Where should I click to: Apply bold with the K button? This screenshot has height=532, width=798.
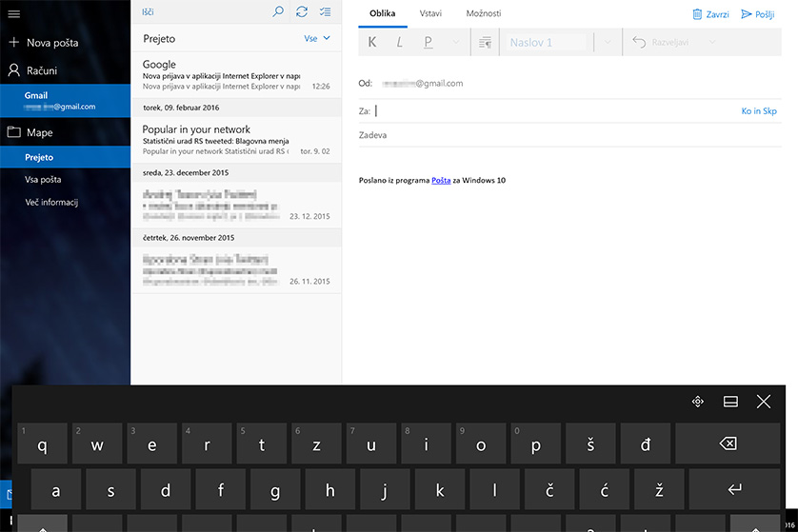click(x=372, y=42)
